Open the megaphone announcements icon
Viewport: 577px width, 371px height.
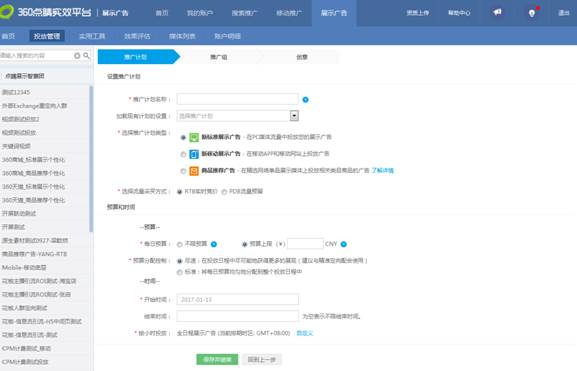497,12
